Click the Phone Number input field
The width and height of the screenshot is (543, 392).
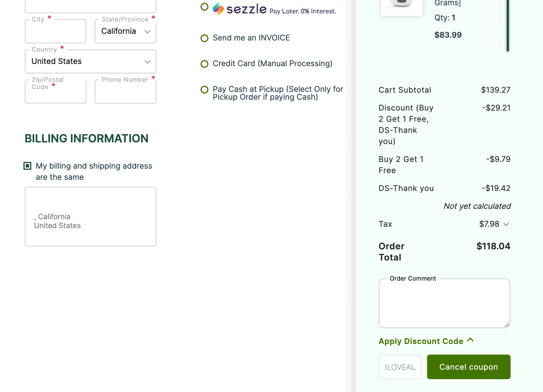(125, 93)
